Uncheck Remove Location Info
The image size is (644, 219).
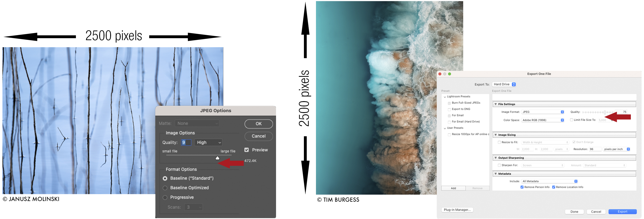pos(554,187)
